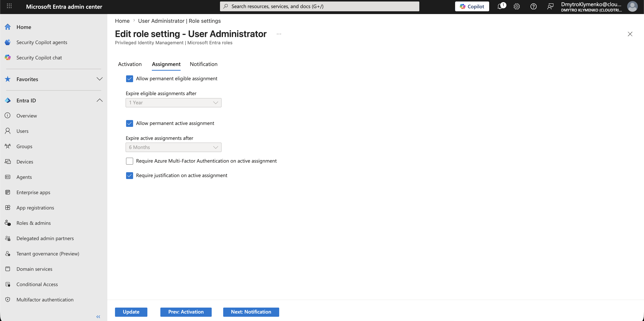Open the Users person icon
Viewport: 644px width, 321px height.
click(x=8, y=131)
